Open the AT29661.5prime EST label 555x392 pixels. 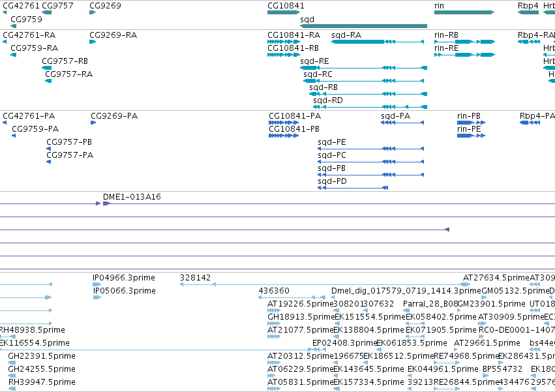(x=487, y=343)
